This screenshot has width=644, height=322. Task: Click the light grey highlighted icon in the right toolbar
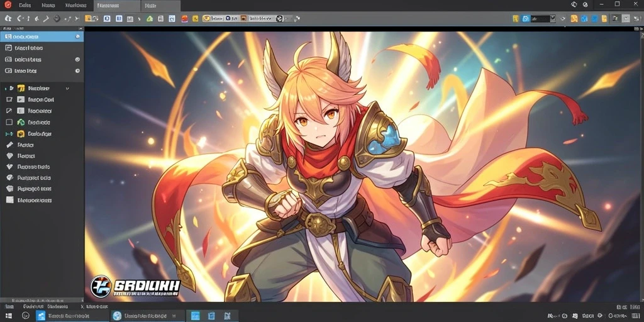coord(626,18)
